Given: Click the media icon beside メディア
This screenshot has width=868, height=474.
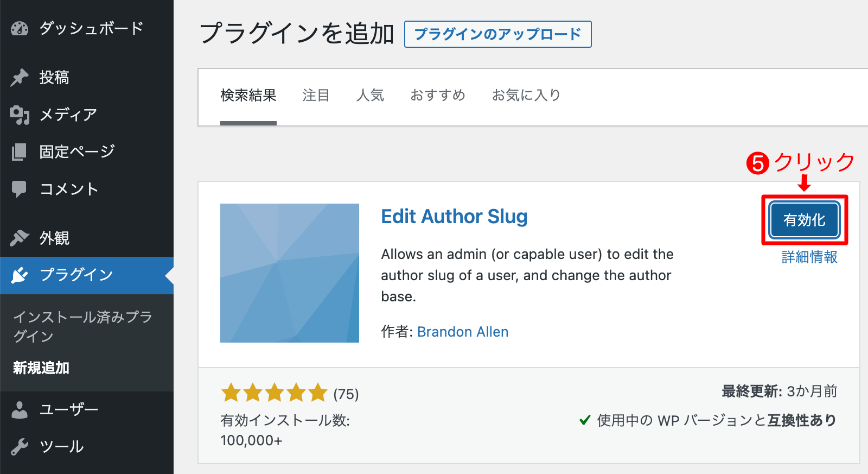Looking at the screenshot, I should [20, 115].
